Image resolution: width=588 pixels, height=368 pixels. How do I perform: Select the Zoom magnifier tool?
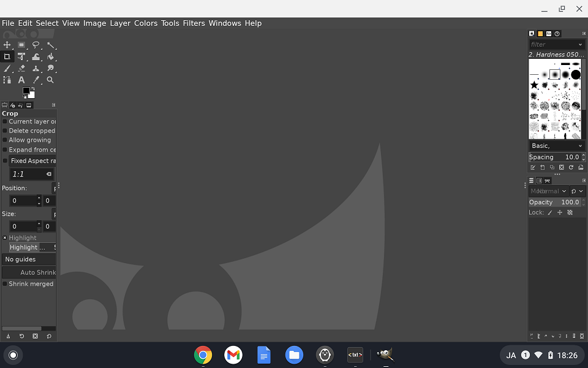click(50, 80)
